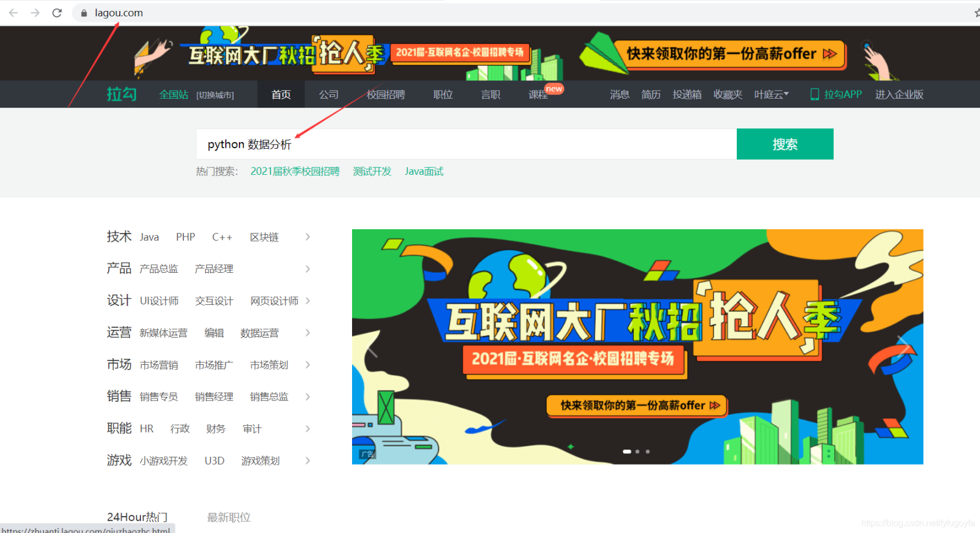Choose 数据运营 category link
The height and width of the screenshot is (533, 980).
coord(260,333)
